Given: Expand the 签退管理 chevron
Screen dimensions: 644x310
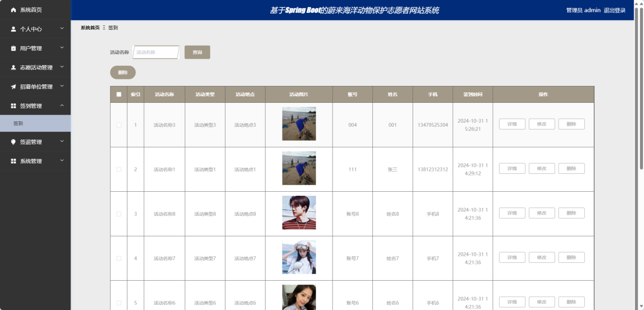Looking at the screenshot, I should tap(62, 142).
